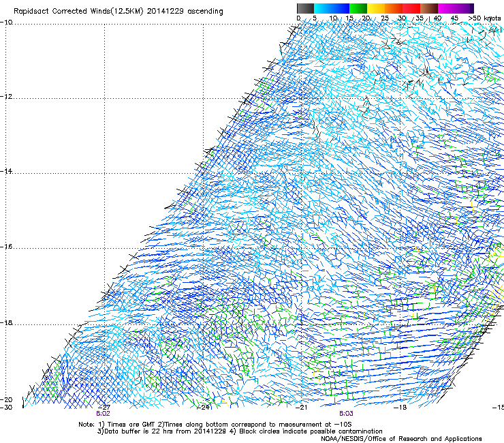Click the purple 8:03 time marker
The width and height of the screenshot is (504, 443).
(x=346, y=414)
